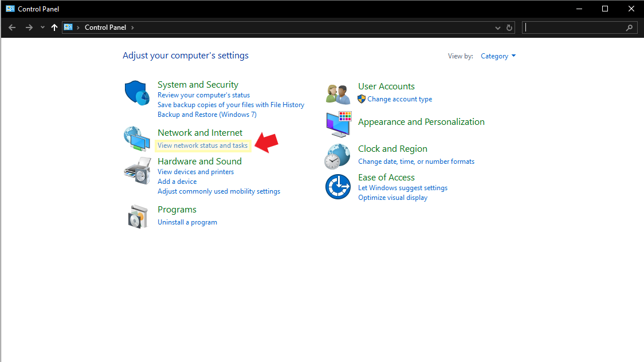Expand the recent pages dropdown beside the forward arrow

42,27
